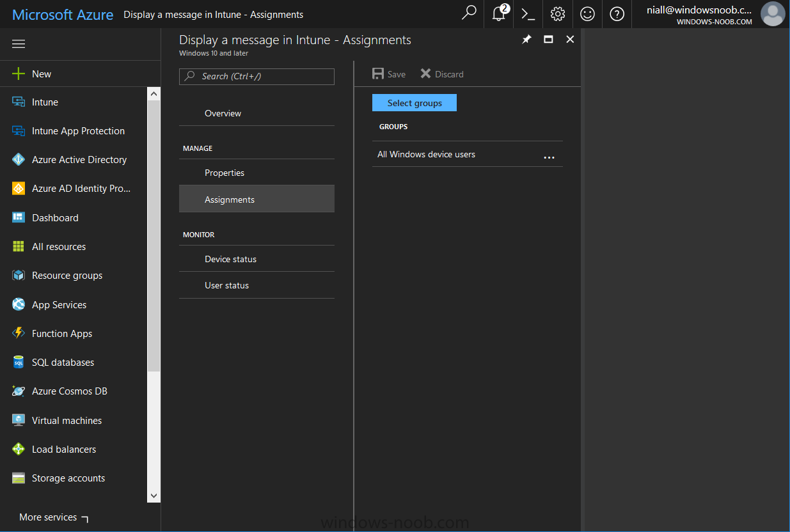Open the User status menu item

click(257, 285)
